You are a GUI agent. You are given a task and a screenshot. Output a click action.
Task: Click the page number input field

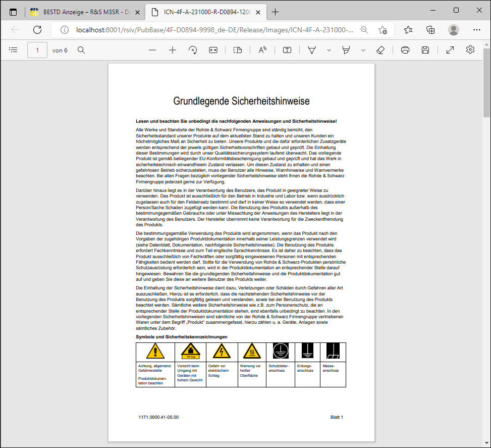click(x=37, y=49)
